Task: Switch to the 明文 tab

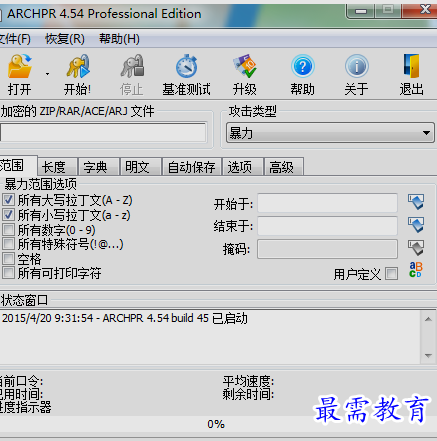Action: click(x=141, y=167)
